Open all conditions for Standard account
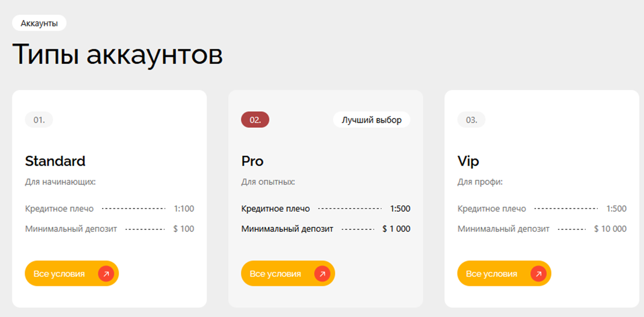The height and width of the screenshot is (317, 644). [72, 273]
